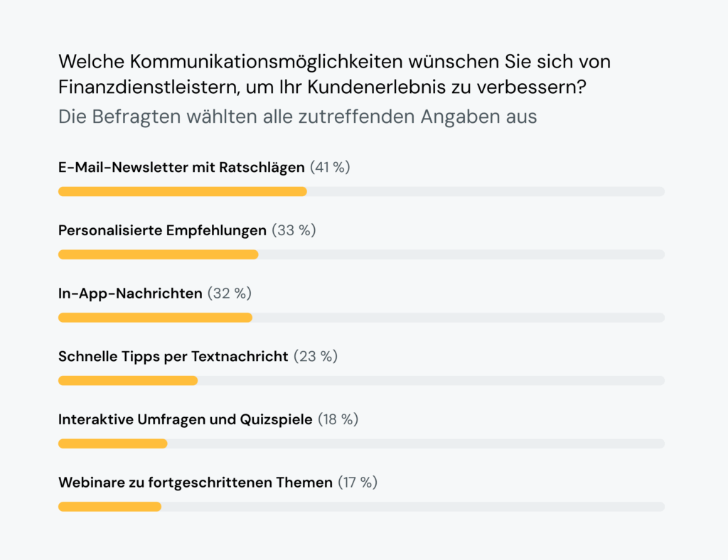This screenshot has height=560, width=728.
Task: Select the 'E-Mail-Newsletter mit Ratschlägen' label
Action: coord(181,168)
